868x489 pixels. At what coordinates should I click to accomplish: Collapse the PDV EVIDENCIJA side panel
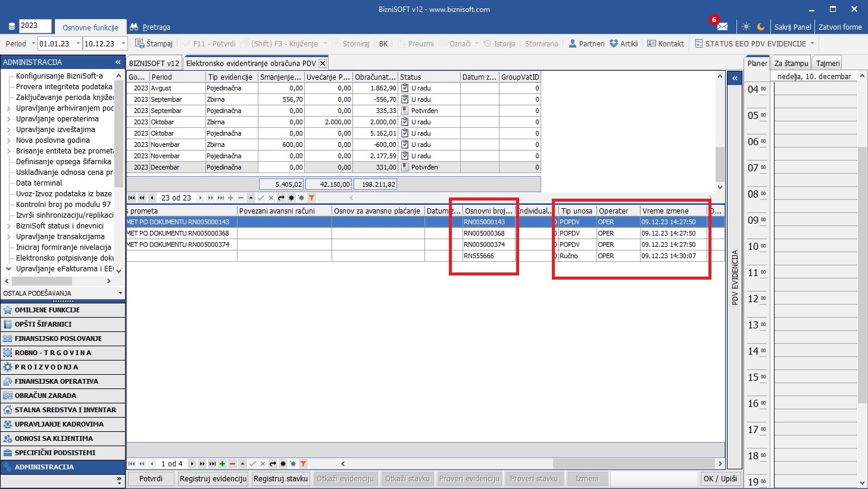735,78
